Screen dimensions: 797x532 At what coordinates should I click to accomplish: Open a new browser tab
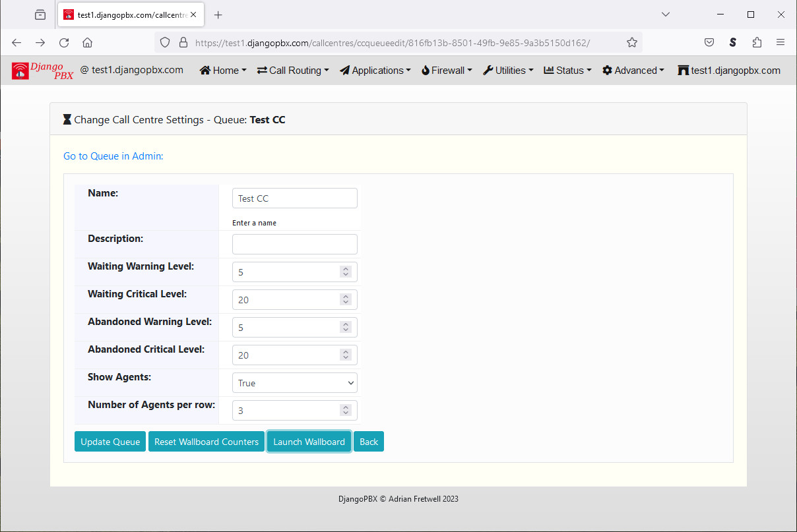tap(218, 15)
